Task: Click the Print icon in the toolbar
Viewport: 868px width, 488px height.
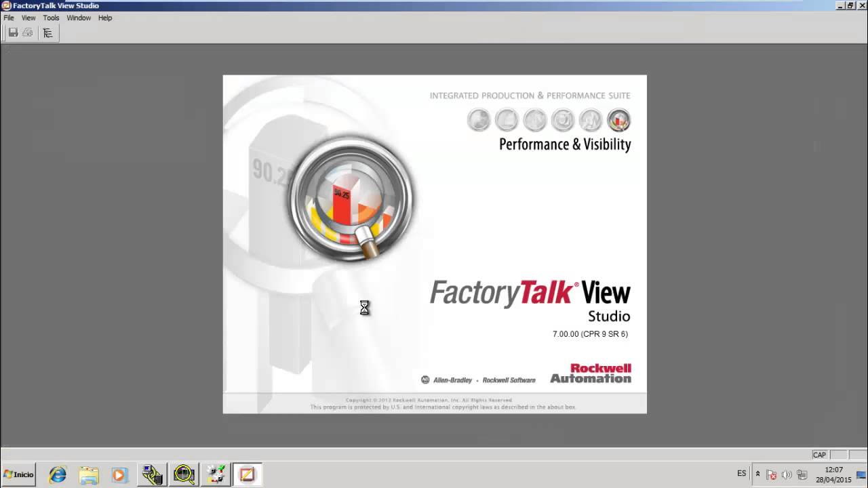Action: click(27, 32)
